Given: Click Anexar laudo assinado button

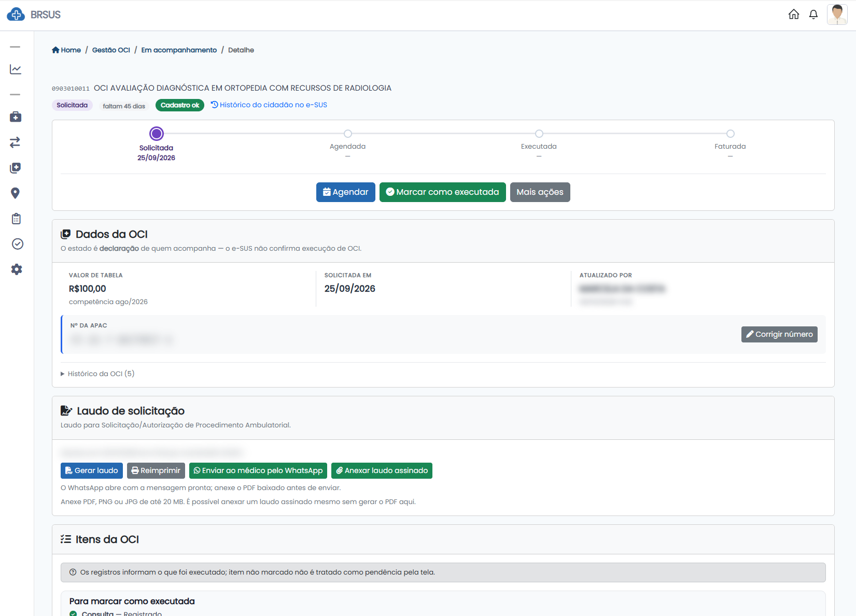Looking at the screenshot, I should coord(382,470).
